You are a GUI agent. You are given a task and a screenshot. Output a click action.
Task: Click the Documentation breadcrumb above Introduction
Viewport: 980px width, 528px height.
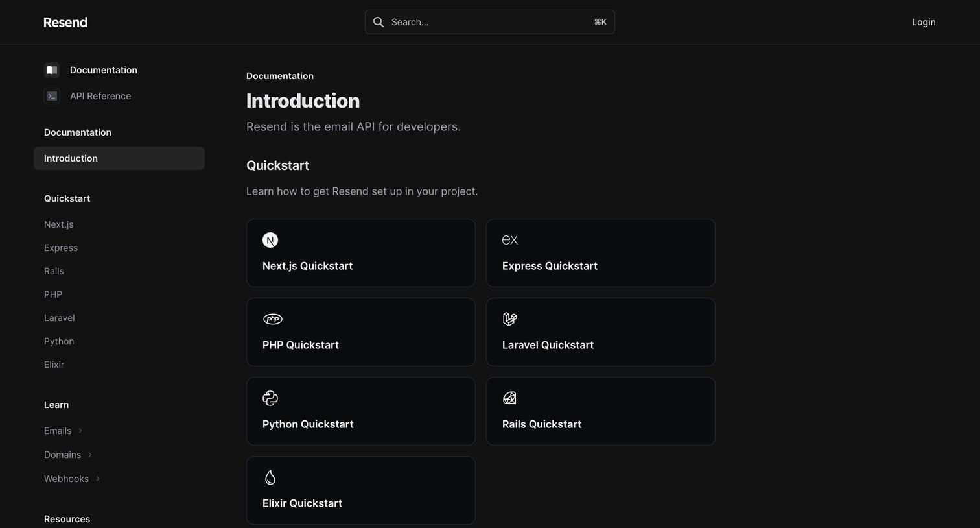tap(280, 76)
